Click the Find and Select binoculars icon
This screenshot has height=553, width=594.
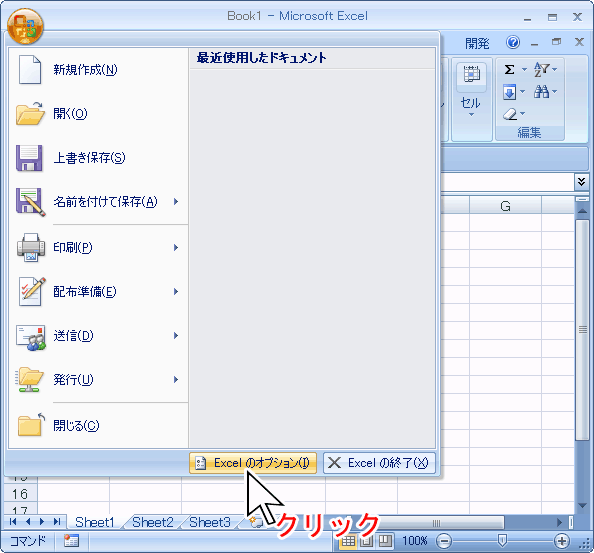(541, 92)
